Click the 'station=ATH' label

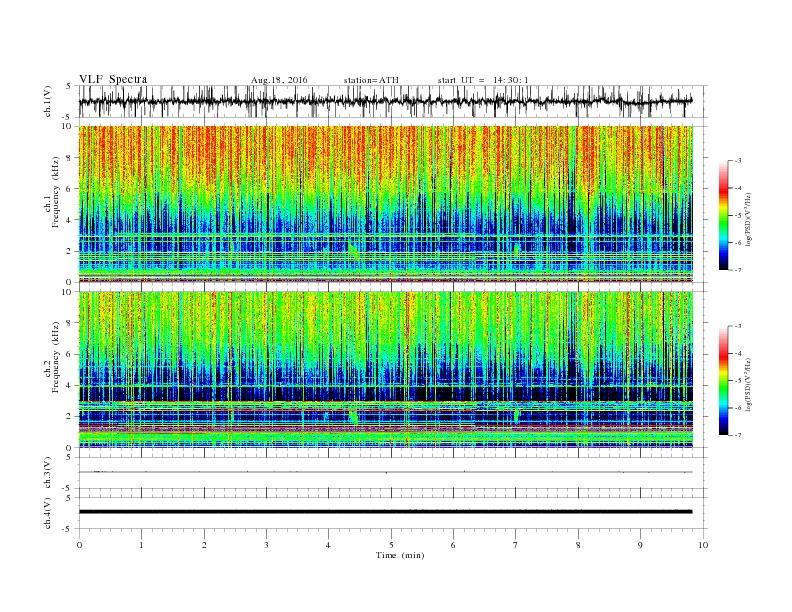pyautogui.click(x=371, y=80)
